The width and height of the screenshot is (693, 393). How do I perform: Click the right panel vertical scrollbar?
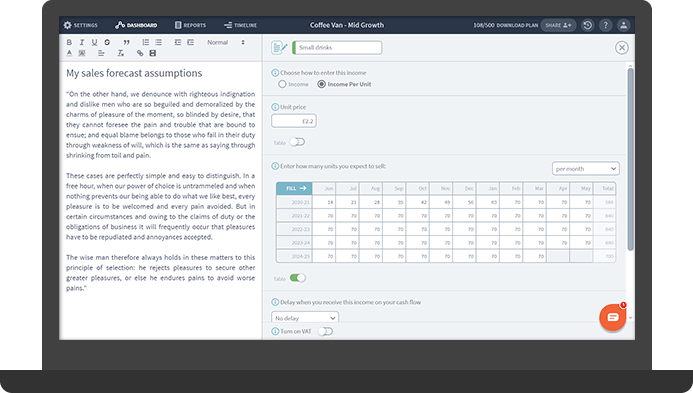631,159
